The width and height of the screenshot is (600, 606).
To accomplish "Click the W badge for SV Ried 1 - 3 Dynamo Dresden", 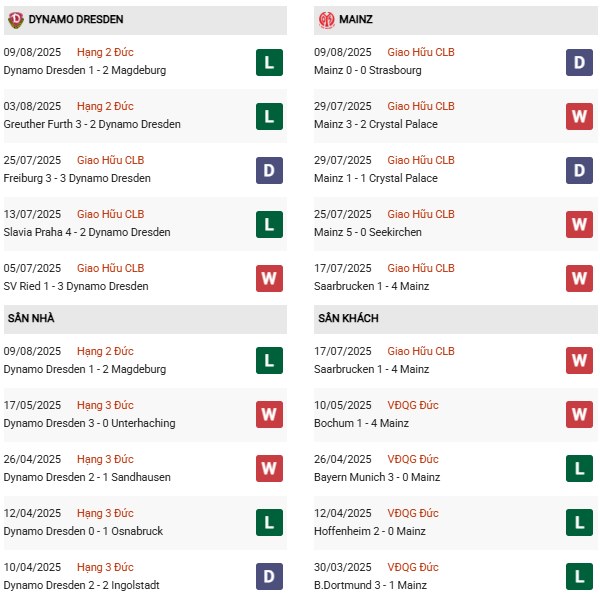I will tap(268, 278).
